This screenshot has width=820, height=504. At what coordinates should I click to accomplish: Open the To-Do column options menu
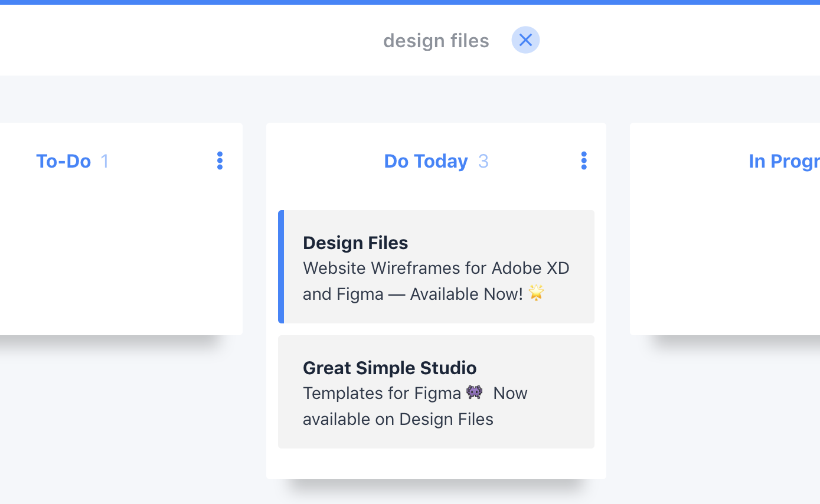[220, 161]
